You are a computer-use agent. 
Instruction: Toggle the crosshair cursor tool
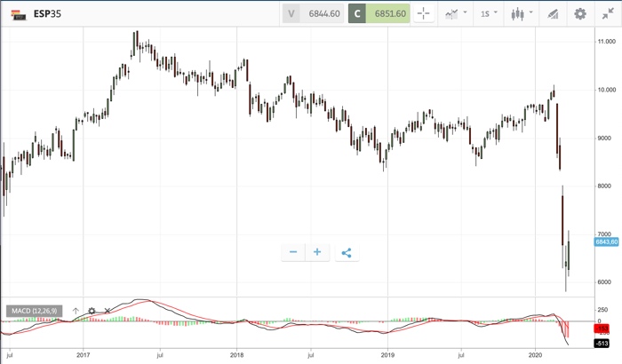(x=423, y=14)
